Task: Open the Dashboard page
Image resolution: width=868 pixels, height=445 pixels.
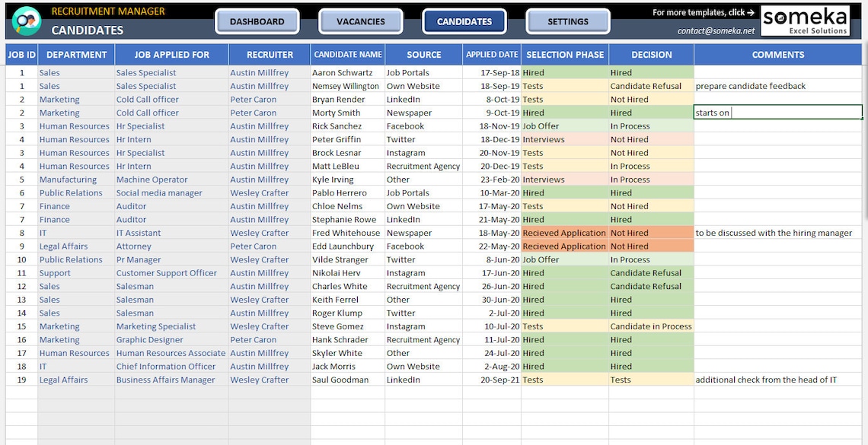Action: 259,21
